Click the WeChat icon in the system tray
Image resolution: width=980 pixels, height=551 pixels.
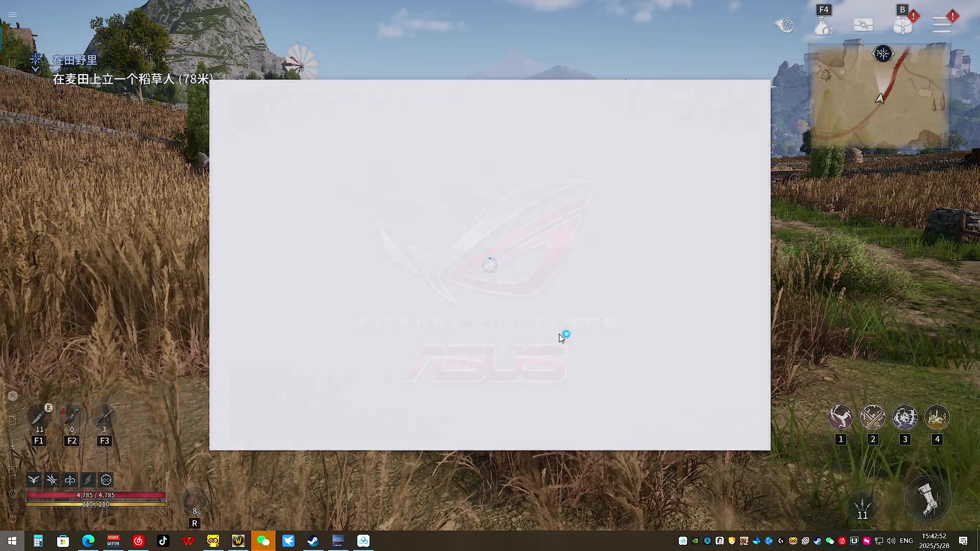coord(830,541)
